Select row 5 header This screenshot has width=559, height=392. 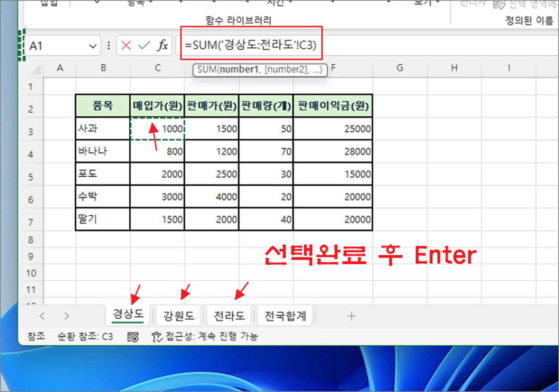point(31,177)
